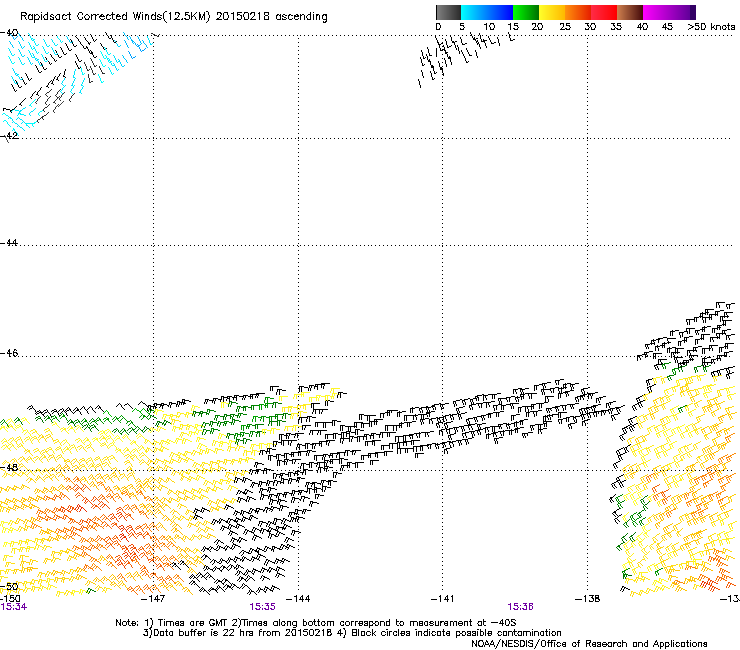Screen dimensions: 740x650
Task: Click the 'Data buffer is 22 hrs' note
Action: coord(352,633)
